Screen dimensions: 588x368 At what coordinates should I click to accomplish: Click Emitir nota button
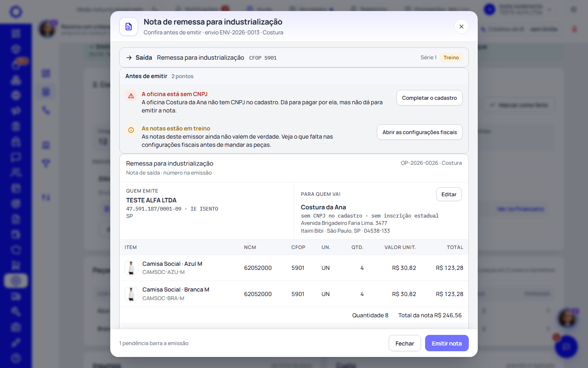pos(447,343)
